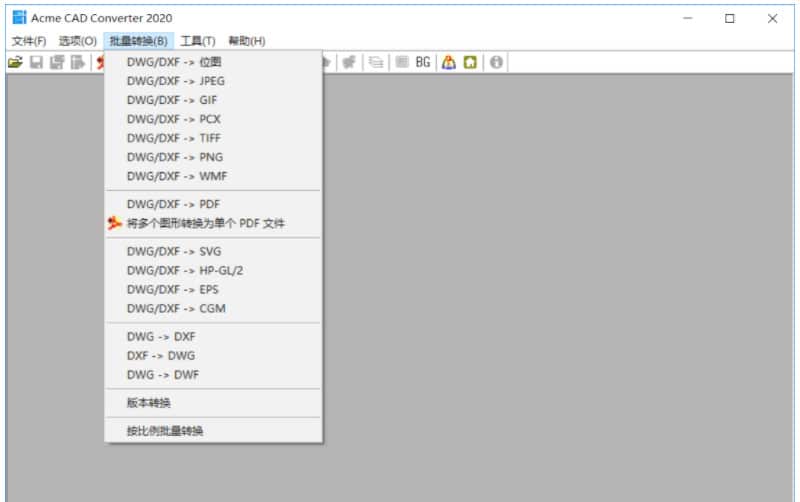The height and width of the screenshot is (502, 800).
Task: Open the 工具(T) menu
Action: click(197, 41)
